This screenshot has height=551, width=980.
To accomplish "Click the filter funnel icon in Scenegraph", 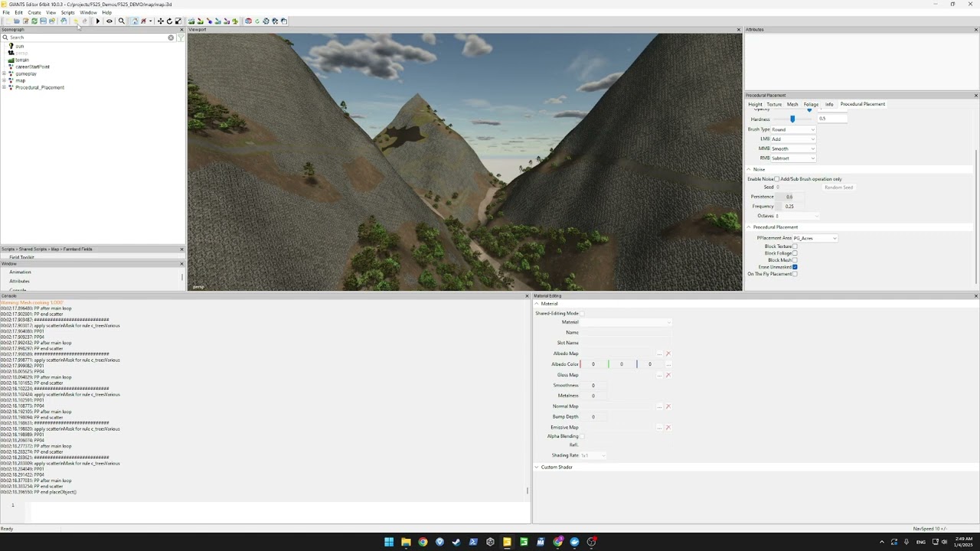I will [x=181, y=37].
